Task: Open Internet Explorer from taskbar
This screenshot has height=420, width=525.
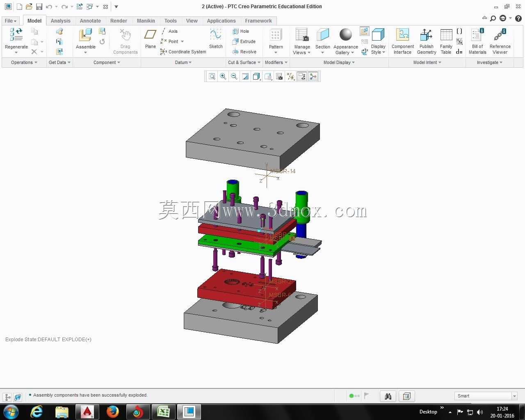Action: coord(37,411)
